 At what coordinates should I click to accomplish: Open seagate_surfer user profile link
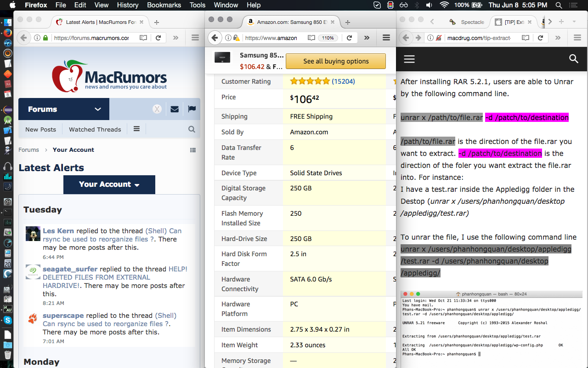pos(70,269)
